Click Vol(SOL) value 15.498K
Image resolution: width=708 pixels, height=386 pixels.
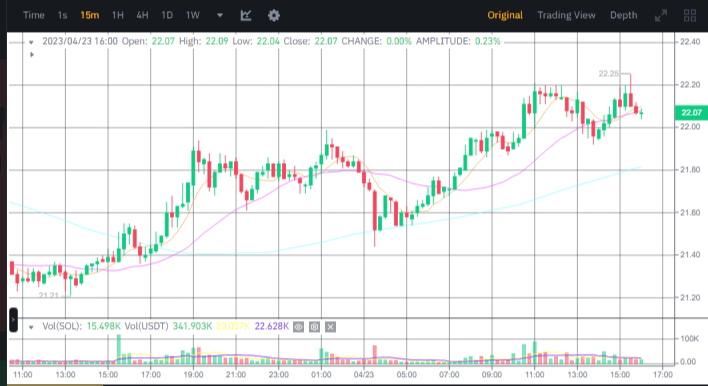[103, 326]
